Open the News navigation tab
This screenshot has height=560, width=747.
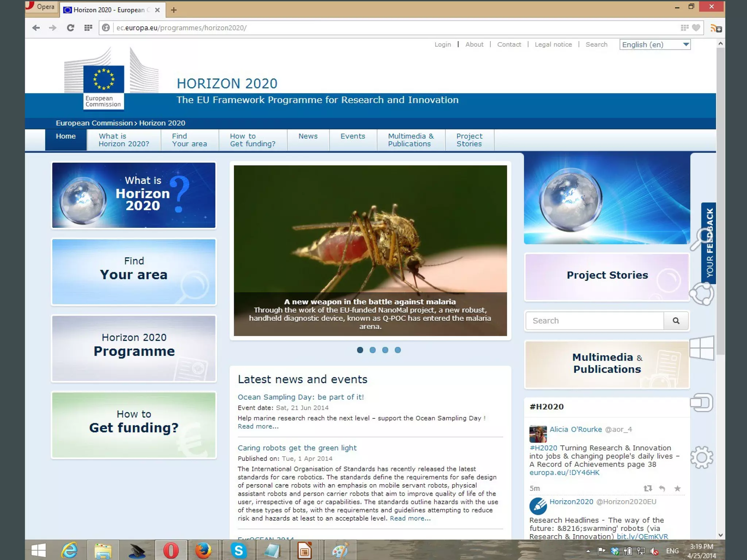pos(308,136)
